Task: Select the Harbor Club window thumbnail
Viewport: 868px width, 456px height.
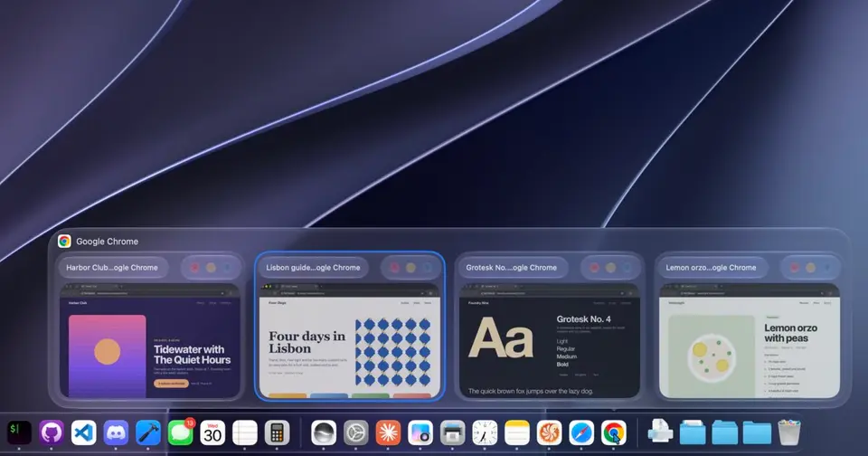Action: pos(150,341)
